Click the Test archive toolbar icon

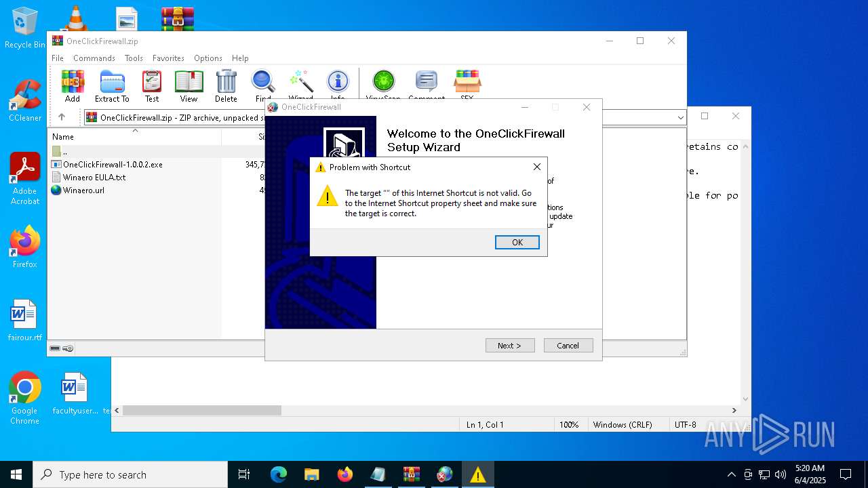(x=152, y=86)
